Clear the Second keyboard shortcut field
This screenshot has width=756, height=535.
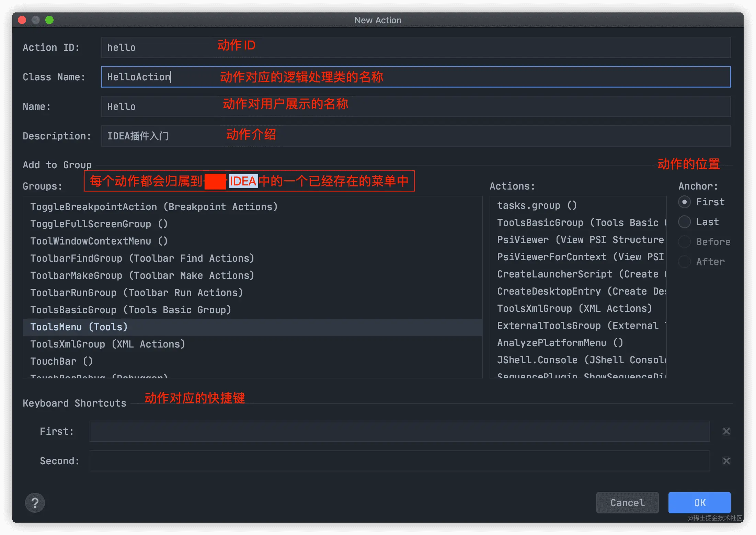(x=726, y=461)
